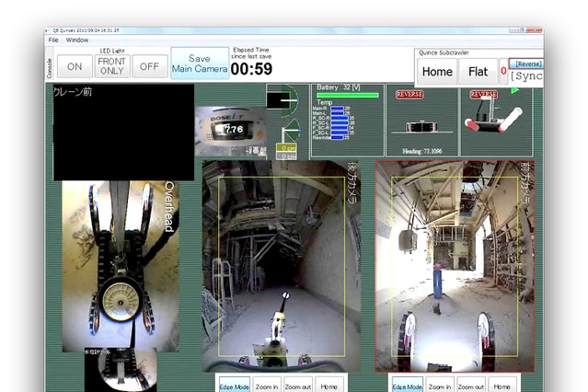Viewport: 588px width, 392px height.
Task: Toggle the [Reverse] subcrawler option
Action: (x=528, y=63)
